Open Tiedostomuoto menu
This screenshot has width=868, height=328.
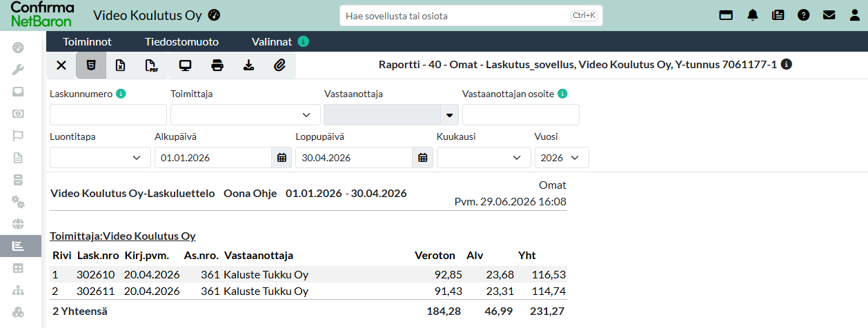tap(181, 41)
